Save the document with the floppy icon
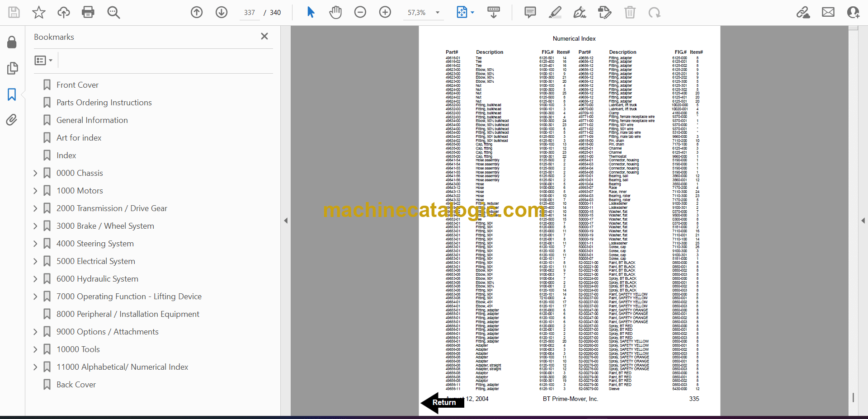Viewport: 868px width, 419px height. (14, 12)
